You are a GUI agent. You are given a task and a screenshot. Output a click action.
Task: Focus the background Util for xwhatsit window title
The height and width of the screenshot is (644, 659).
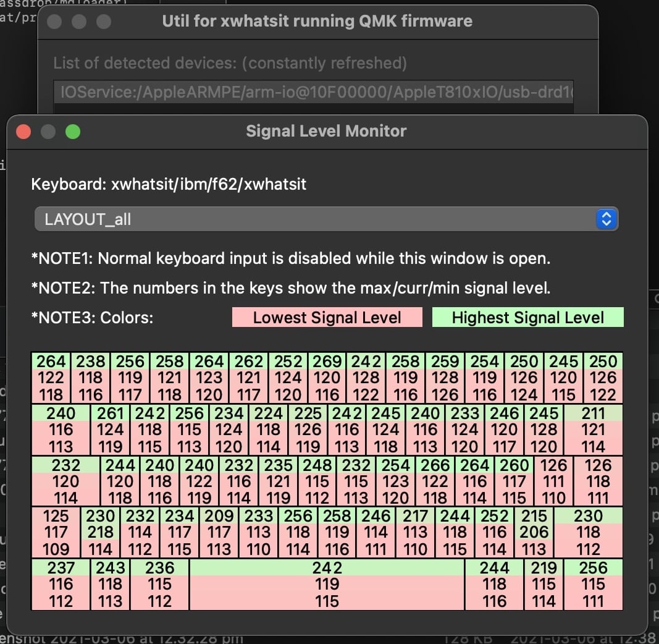point(317,22)
